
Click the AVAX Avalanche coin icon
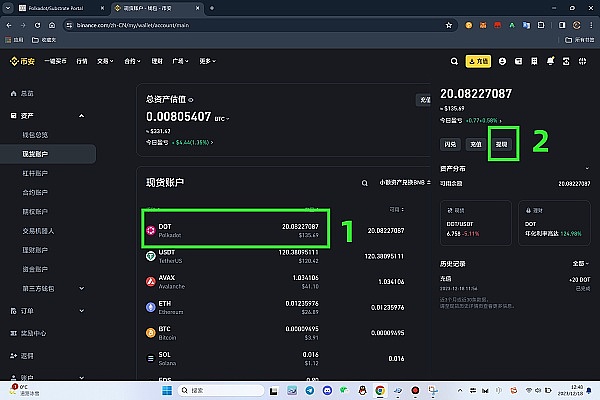(150, 281)
